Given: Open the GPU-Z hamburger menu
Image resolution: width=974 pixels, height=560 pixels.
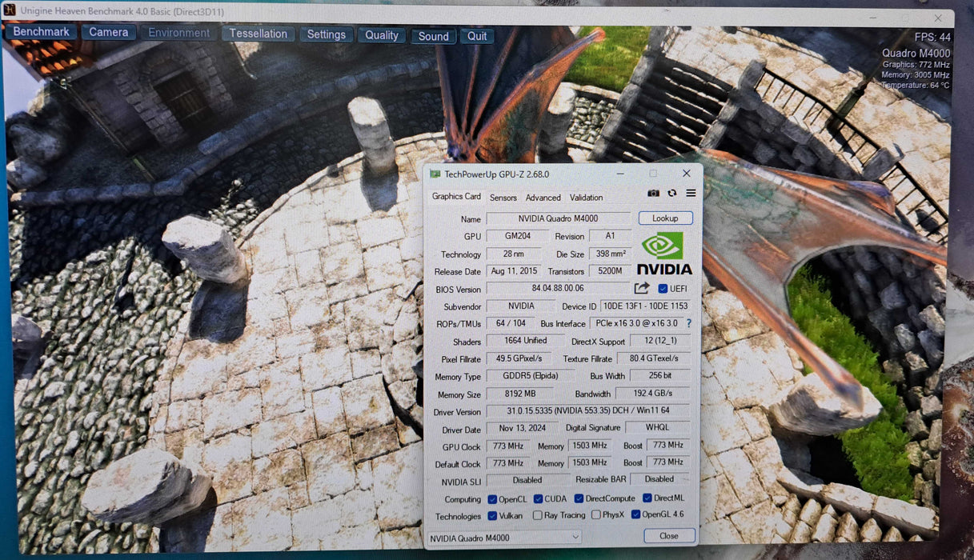Looking at the screenshot, I should click(690, 193).
